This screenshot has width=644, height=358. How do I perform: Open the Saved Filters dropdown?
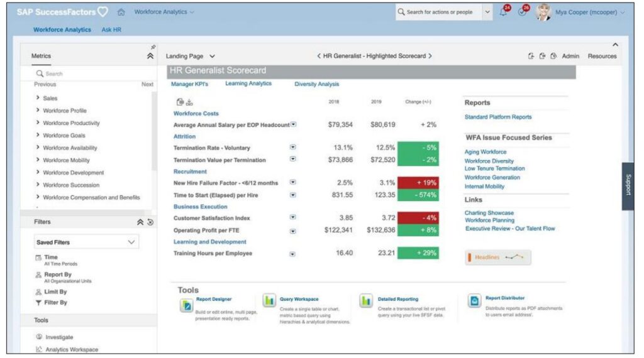(86, 242)
